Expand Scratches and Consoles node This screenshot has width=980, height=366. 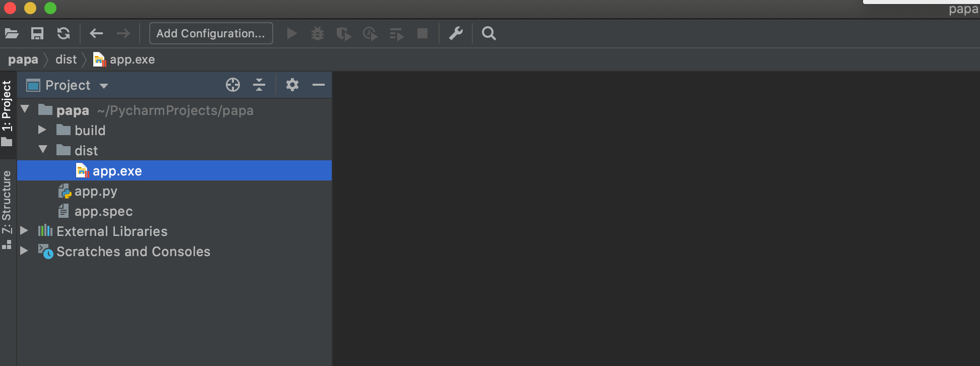[x=24, y=251]
